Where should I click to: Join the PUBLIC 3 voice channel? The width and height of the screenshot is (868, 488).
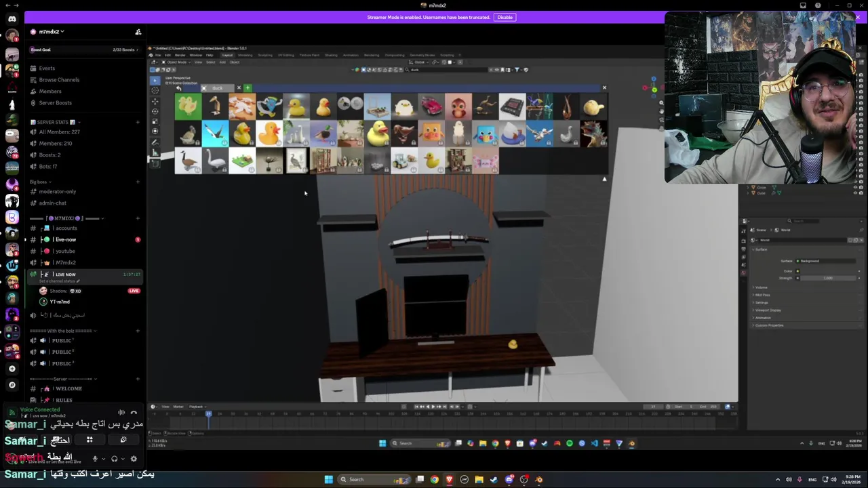coord(85,364)
